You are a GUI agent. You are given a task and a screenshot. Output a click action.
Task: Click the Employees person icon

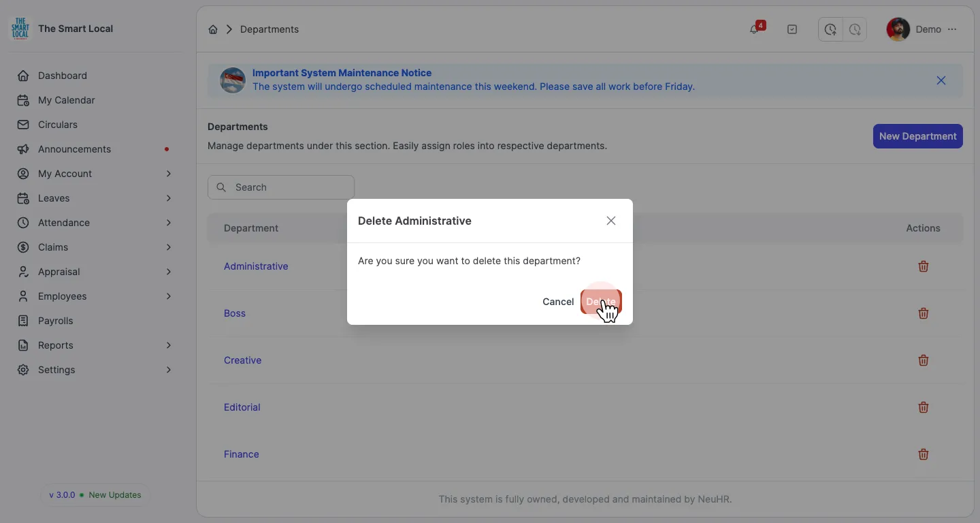coord(23,296)
